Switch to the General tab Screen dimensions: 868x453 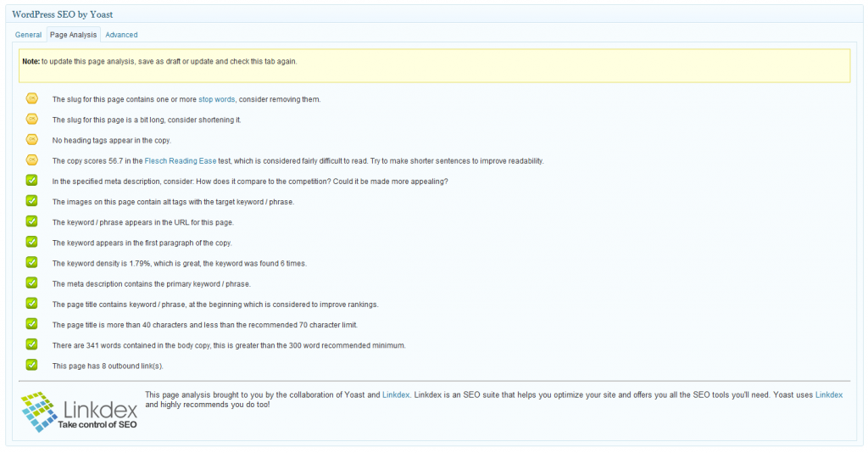(28, 35)
